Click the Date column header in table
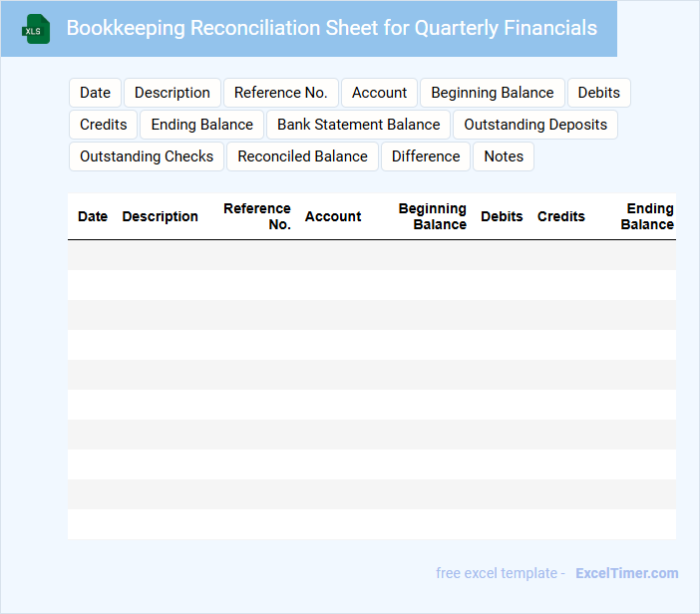 click(93, 216)
